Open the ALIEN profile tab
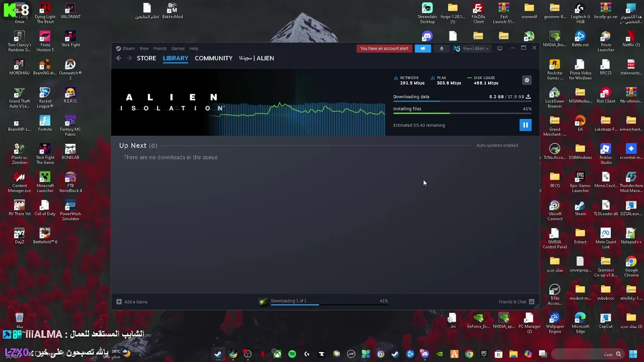This screenshot has width=644, height=362. pyautogui.click(x=257, y=58)
